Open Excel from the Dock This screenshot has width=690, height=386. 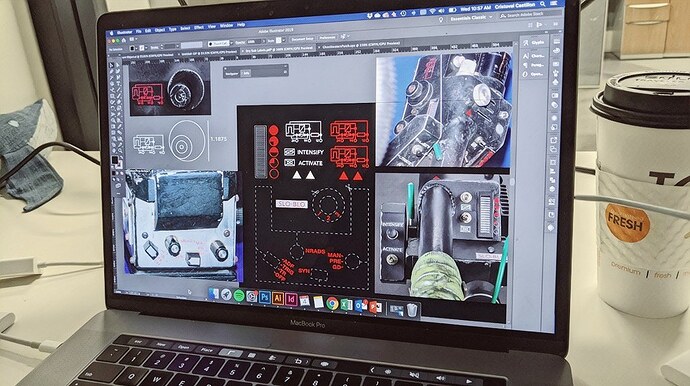[346, 305]
